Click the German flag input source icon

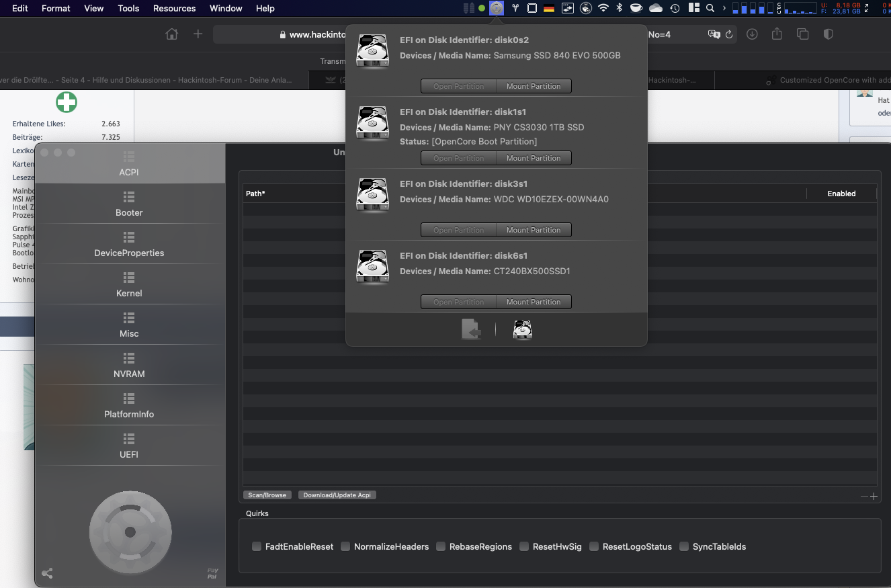[x=549, y=8]
